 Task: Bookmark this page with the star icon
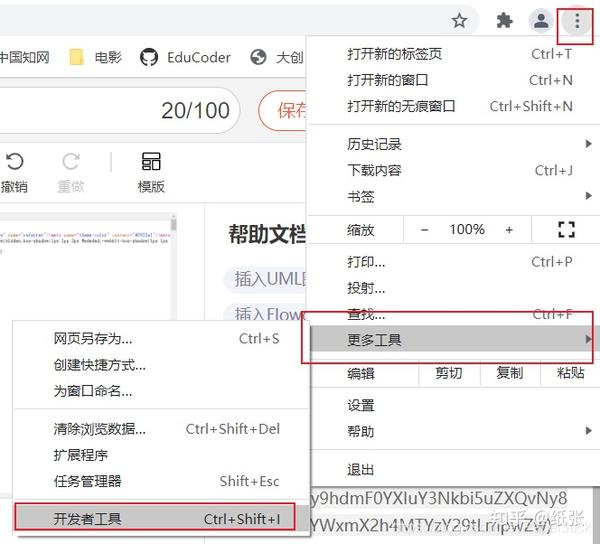coord(459,20)
